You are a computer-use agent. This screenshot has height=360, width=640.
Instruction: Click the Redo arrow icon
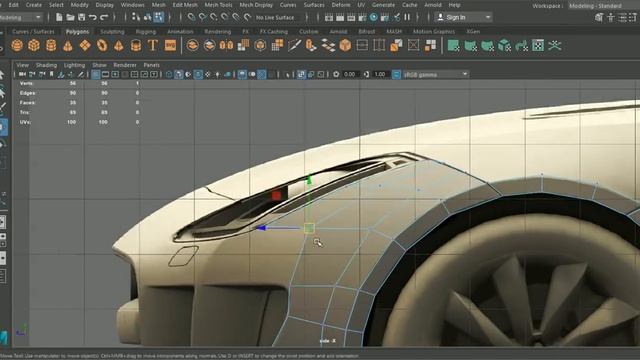(x=104, y=17)
